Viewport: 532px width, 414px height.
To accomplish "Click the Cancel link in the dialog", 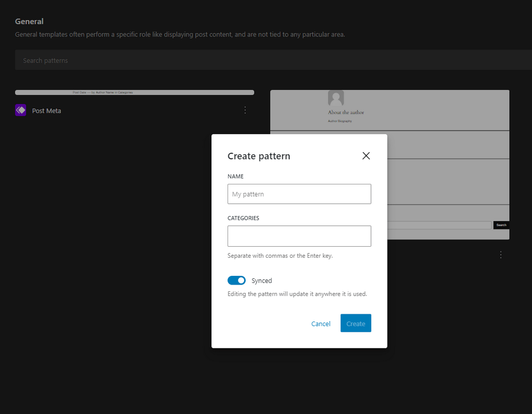I will tap(321, 323).
